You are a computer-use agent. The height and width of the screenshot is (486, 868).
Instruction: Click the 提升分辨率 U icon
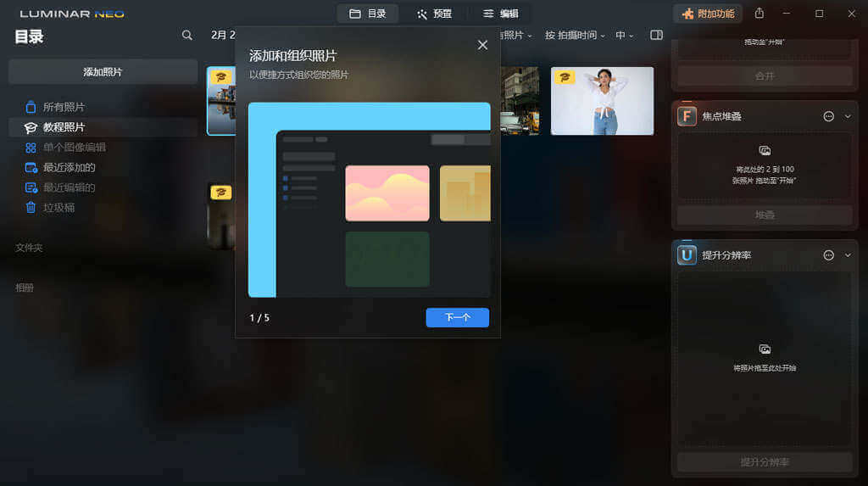click(687, 255)
